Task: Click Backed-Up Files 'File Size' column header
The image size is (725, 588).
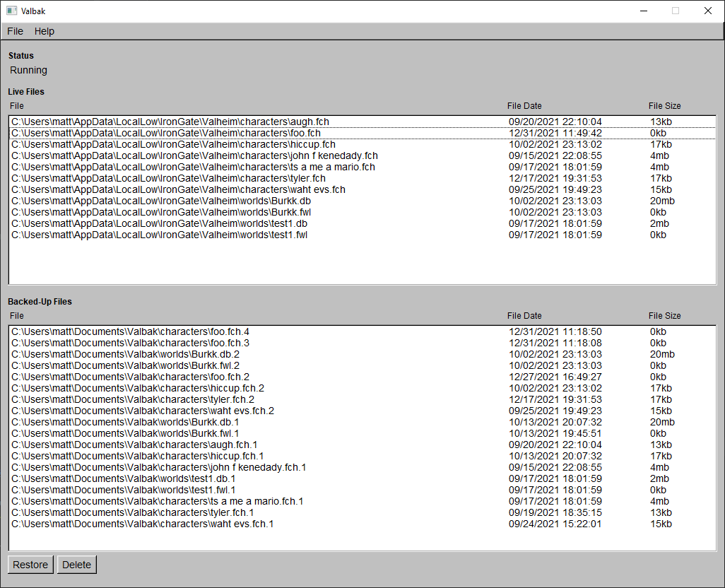Action: click(x=664, y=316)
